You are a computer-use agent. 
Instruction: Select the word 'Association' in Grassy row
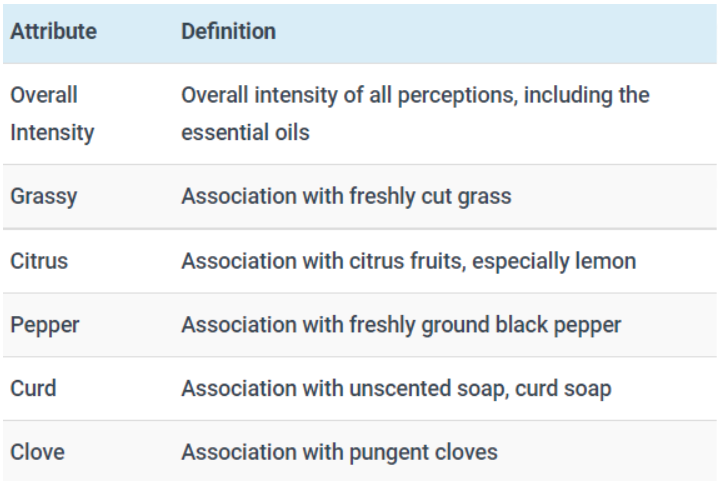coord(239,196)
